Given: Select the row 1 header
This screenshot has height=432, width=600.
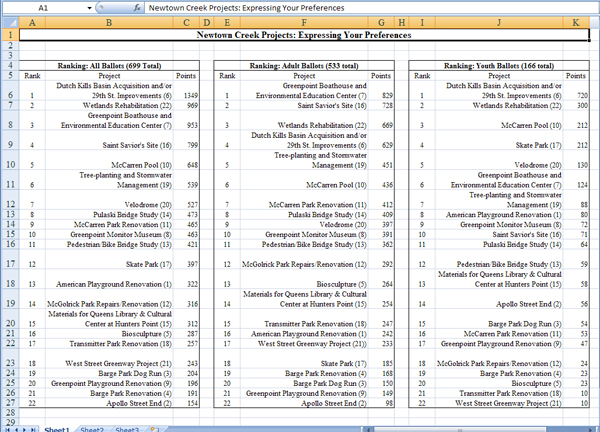Looking at the screenshot, I should tap(9, 35).
